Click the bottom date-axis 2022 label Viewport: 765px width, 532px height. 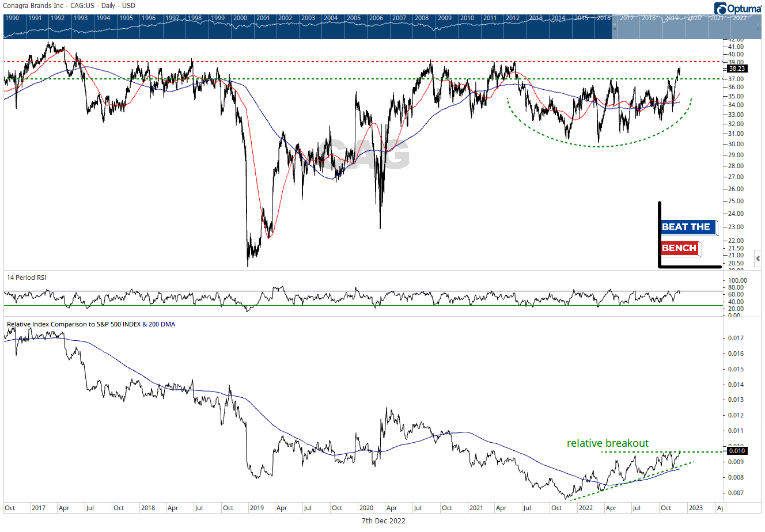tap(586, 508)
